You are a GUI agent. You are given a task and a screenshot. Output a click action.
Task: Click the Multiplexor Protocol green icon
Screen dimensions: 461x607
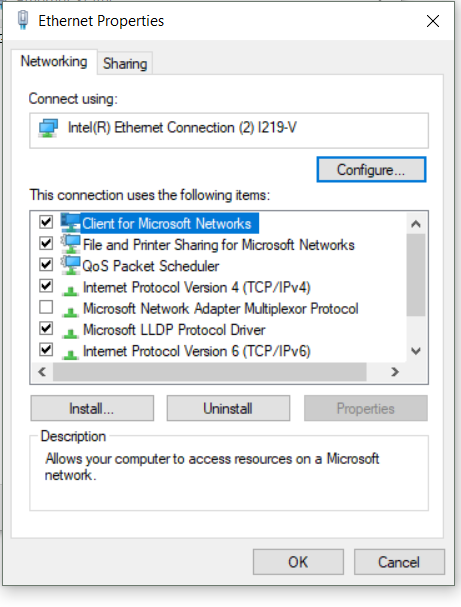tap(70, 311)
